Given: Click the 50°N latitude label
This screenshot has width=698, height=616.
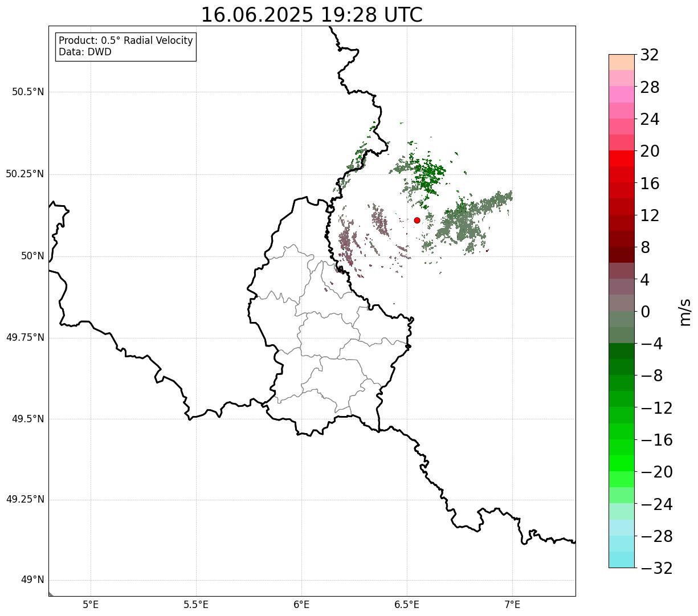Looking at the screenshot, I should [x=32, y=256].
